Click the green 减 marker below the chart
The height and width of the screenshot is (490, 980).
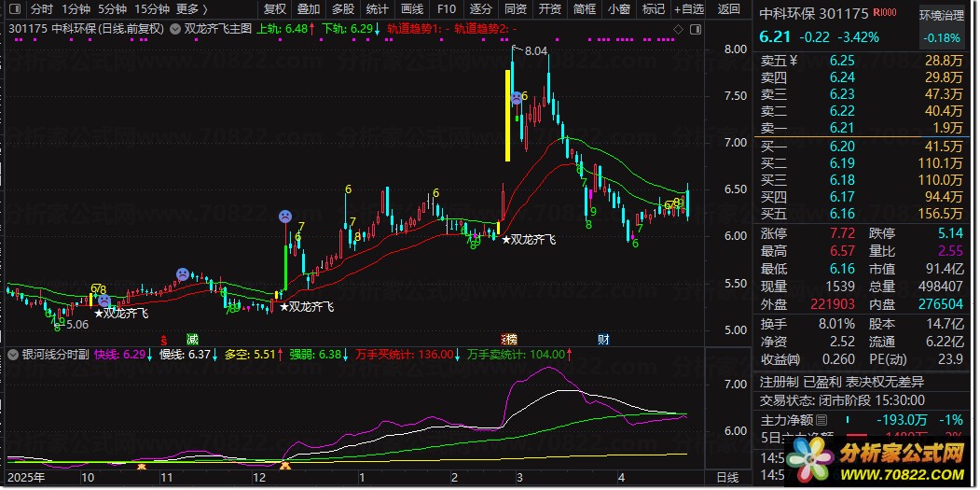(192, 338)
